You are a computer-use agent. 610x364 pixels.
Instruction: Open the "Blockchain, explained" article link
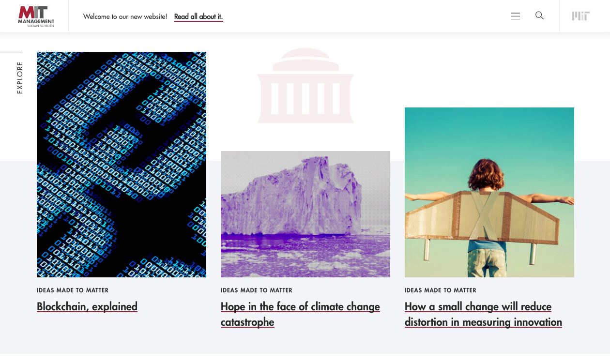[x=87, y=306]
